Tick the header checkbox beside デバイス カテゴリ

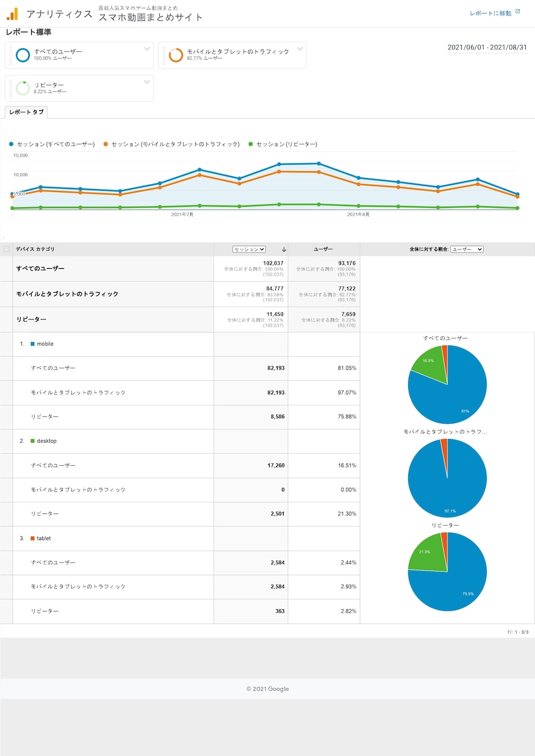click(7, 249)
